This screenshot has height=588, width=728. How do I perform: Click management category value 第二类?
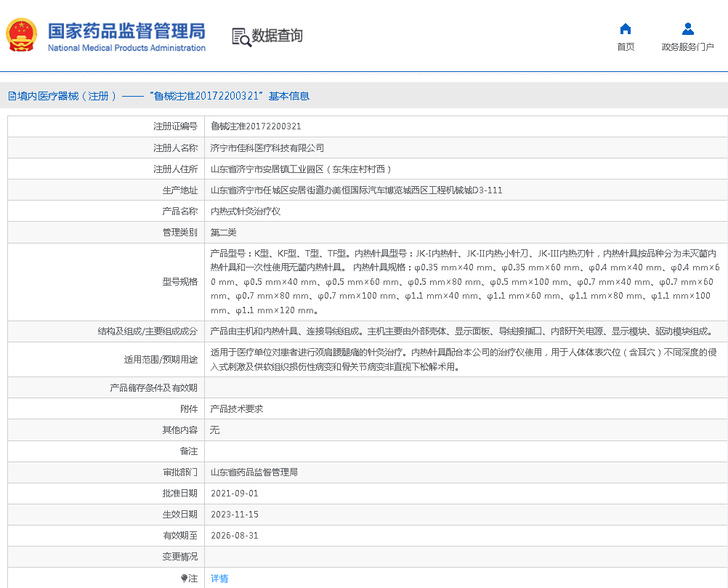[x=223, y=233]
